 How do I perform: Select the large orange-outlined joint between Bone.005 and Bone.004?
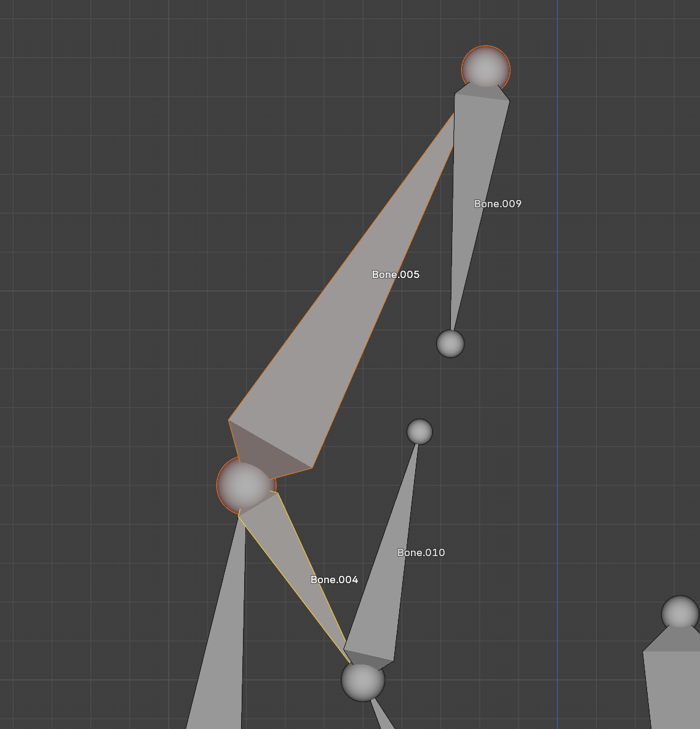[x=246, y=485]
